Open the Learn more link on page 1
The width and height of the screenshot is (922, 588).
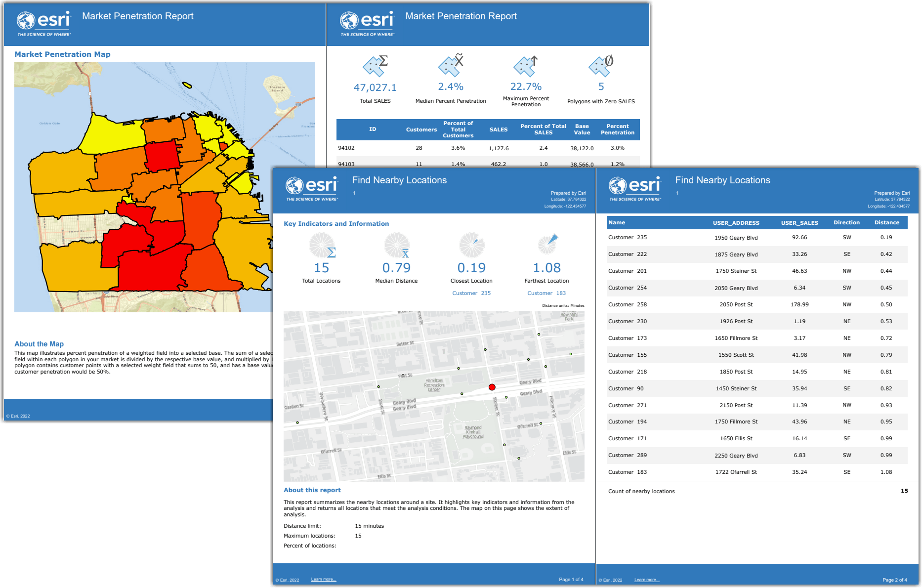(323, 579)
